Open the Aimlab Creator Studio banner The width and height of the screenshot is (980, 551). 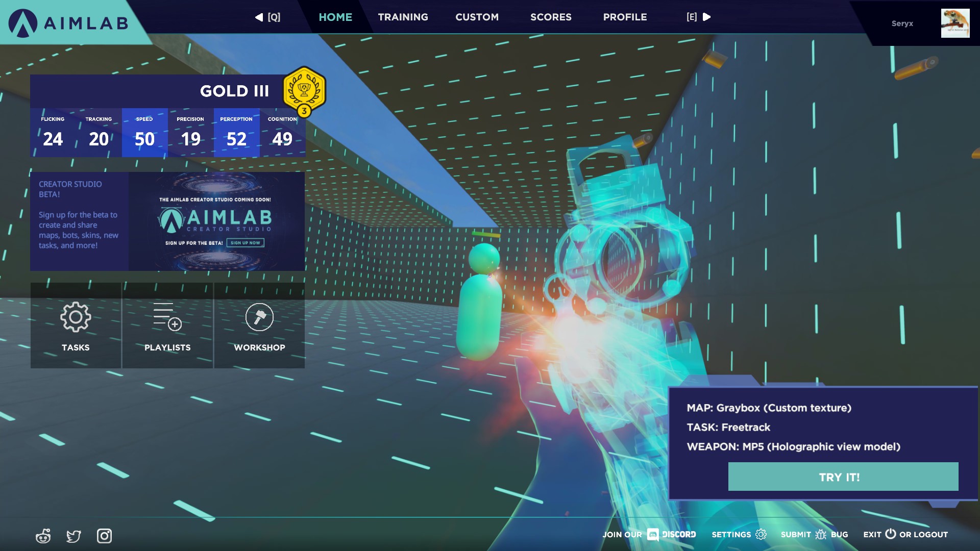[x=216, y=221]
